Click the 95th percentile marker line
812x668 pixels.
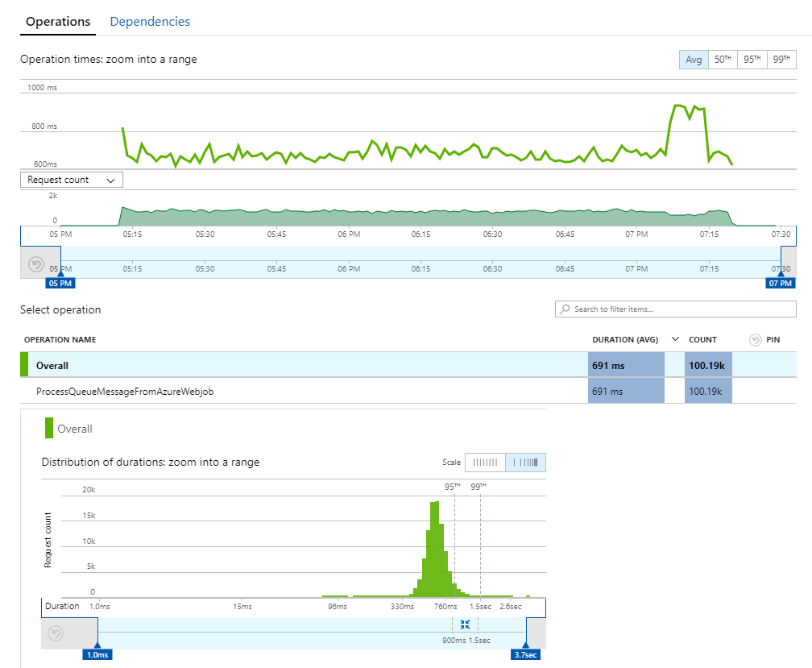coord(454,544)
